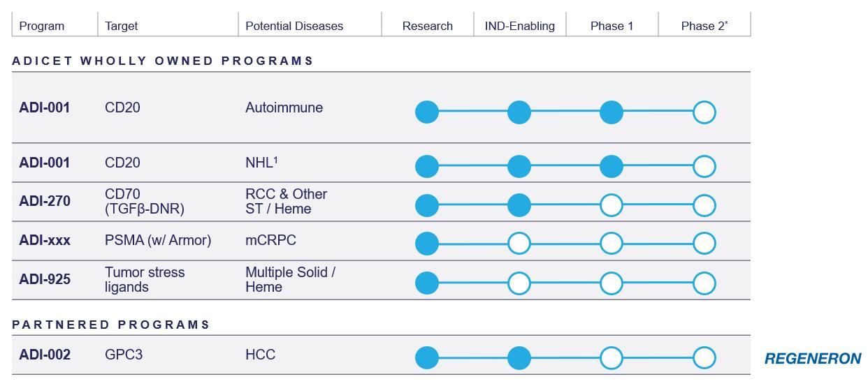The width and height of the screenshot is (868, 386).
Task: Click the IND-Enabling column header
Action: 519,26
